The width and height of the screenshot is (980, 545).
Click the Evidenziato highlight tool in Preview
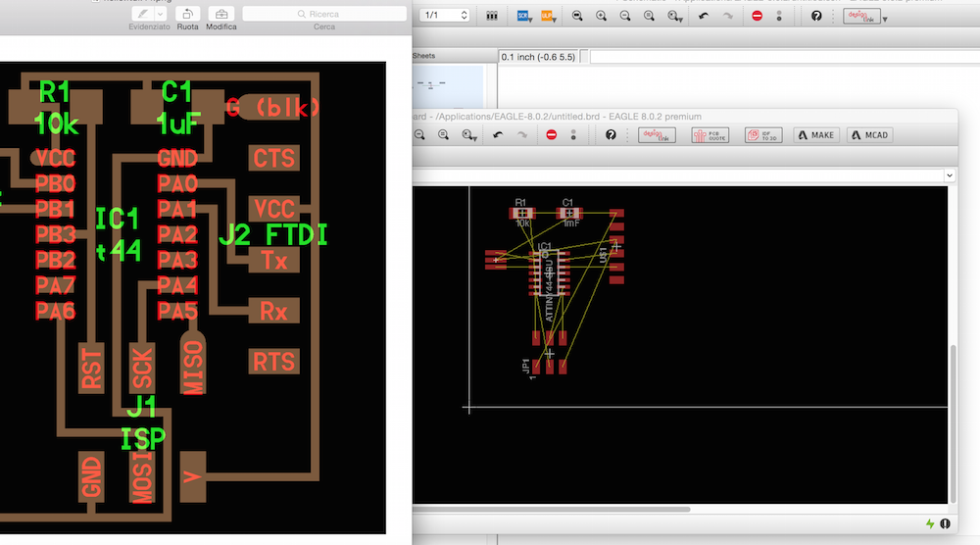tap(143, 14)
